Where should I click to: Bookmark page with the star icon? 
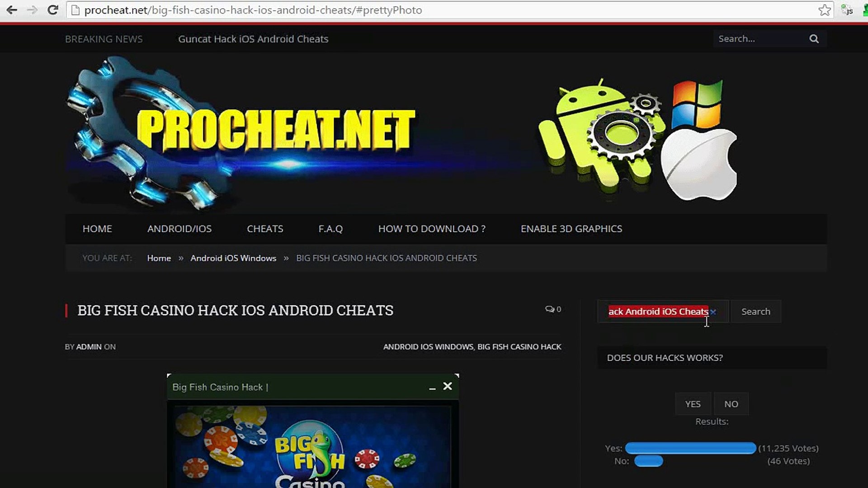point(824,10)
